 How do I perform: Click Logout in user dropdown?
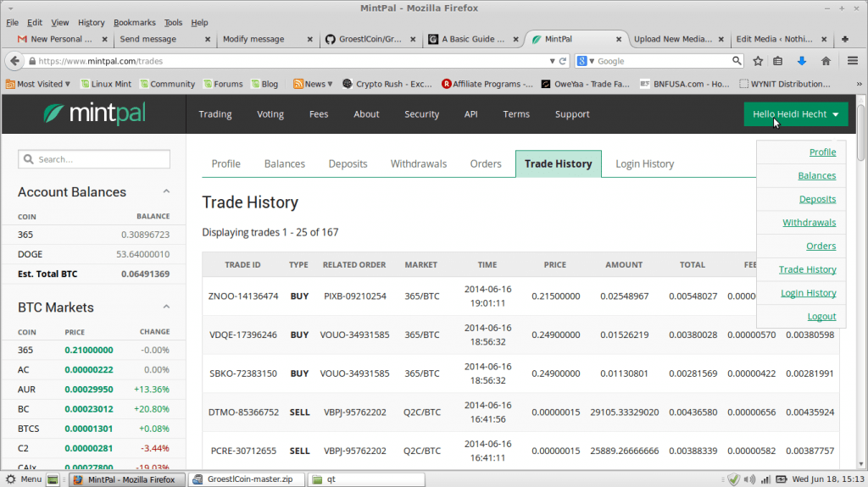click(x=821, y=317)
